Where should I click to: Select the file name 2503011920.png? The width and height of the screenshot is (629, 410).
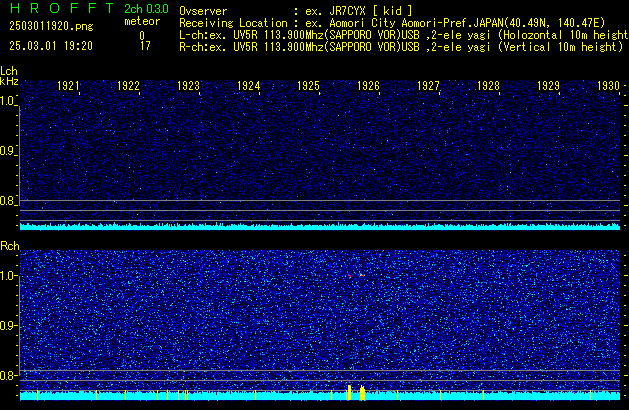tap(51, 26)
